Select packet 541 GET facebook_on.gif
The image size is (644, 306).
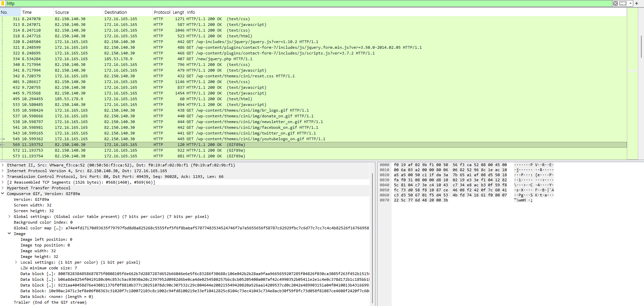[313, 127]
